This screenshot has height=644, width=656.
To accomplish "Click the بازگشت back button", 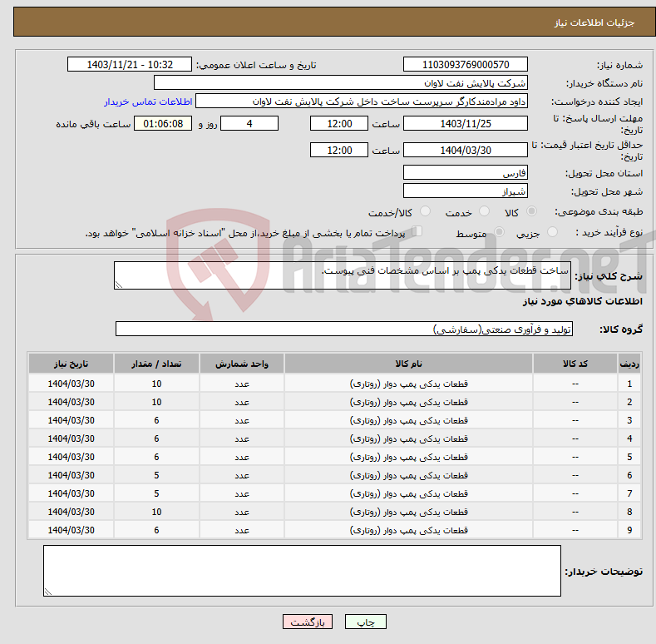I will (308, 622).
